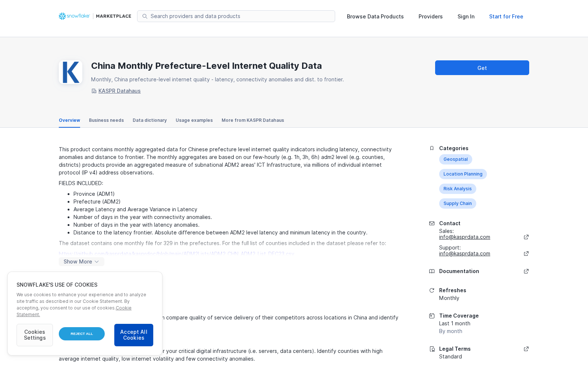
Task: Click the blue Get button
Action: (x=482, y=68)
